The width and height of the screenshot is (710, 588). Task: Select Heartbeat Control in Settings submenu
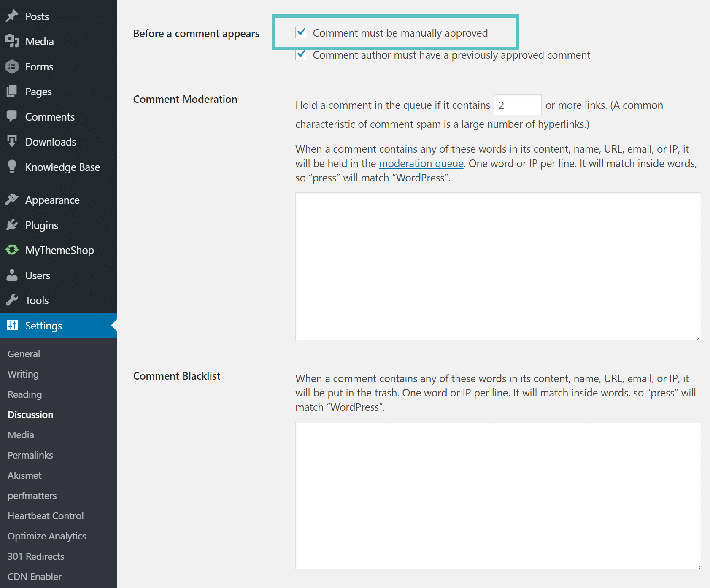pyautogui.click(x=46, y=516)
